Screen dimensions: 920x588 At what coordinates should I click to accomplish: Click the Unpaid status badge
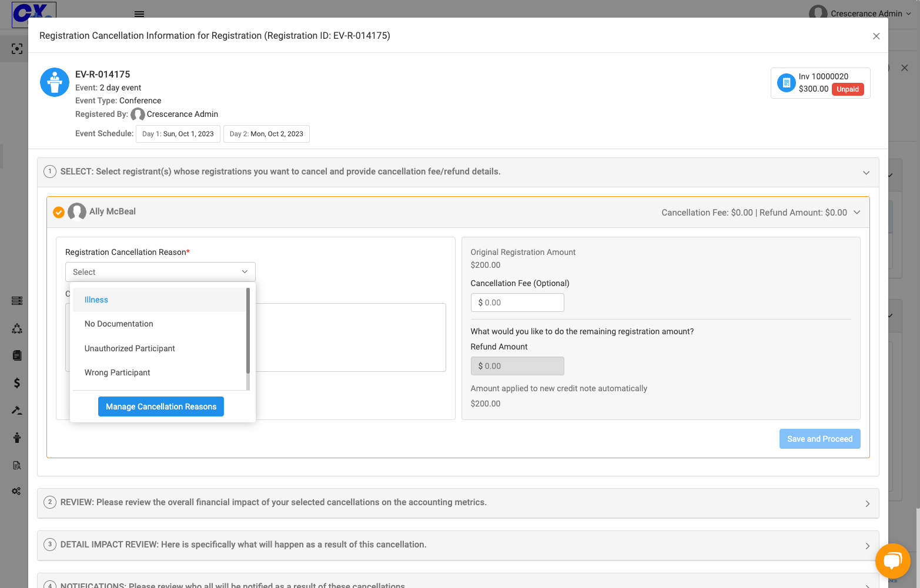[848, 89]
